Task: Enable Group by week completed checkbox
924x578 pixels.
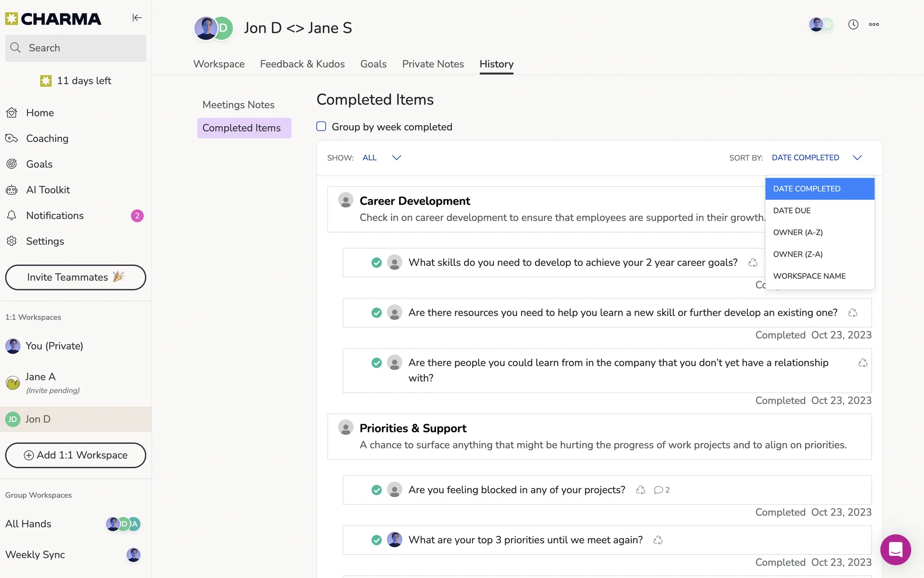Action: click(x=321, y=126)
